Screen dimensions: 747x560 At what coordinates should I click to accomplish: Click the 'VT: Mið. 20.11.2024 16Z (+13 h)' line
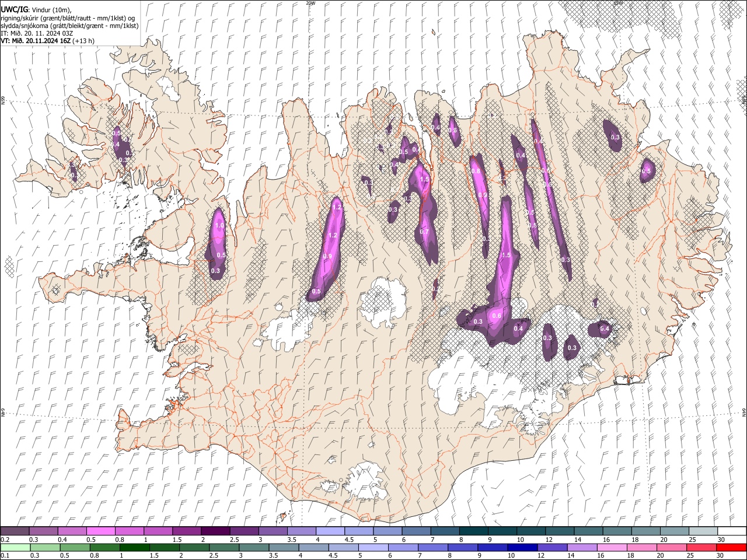tap(48, 41)
